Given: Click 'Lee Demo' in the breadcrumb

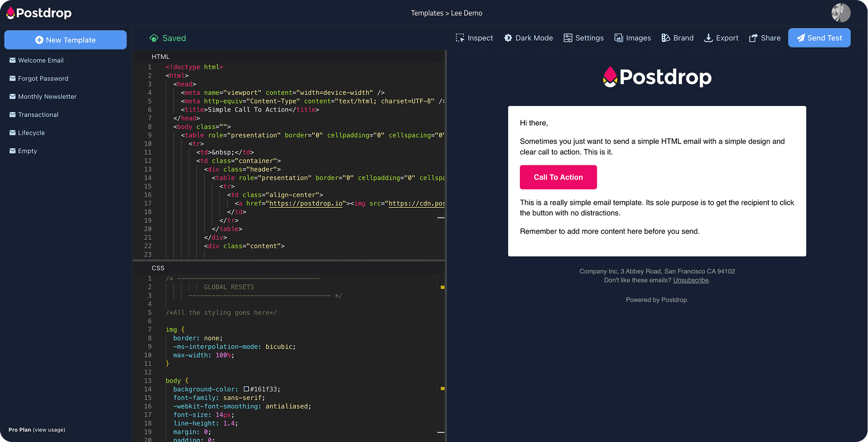Looking at the screenshot, I should click(x=467, y=13).
